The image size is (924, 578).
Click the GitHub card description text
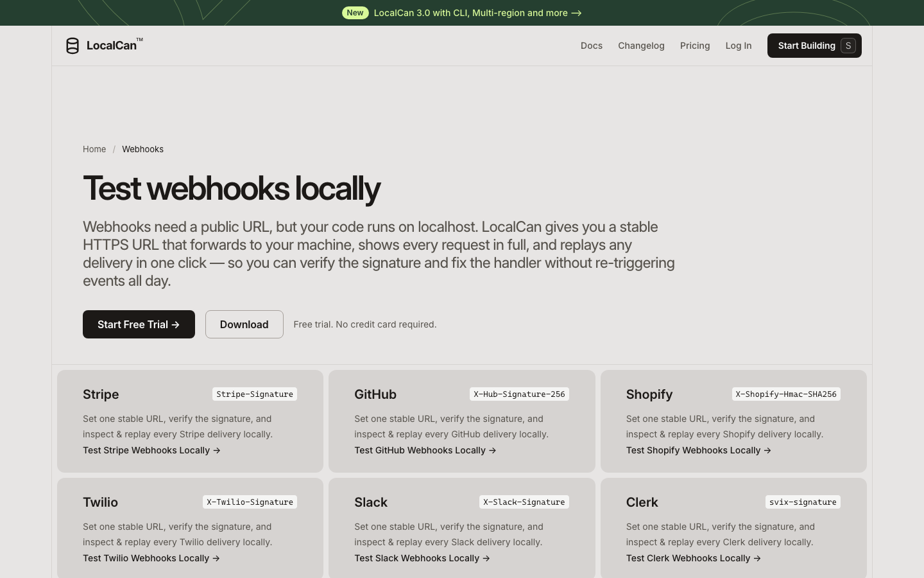click(451, 426)
